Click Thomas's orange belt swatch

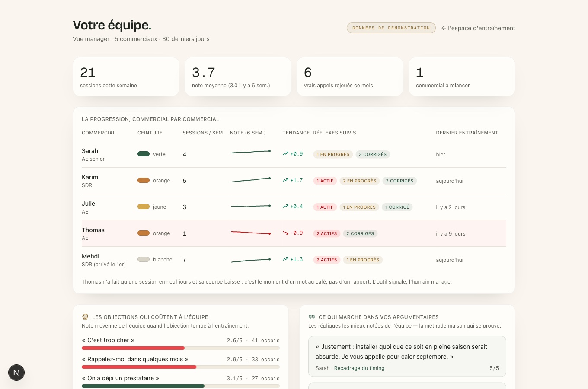[x=144, y=233]
